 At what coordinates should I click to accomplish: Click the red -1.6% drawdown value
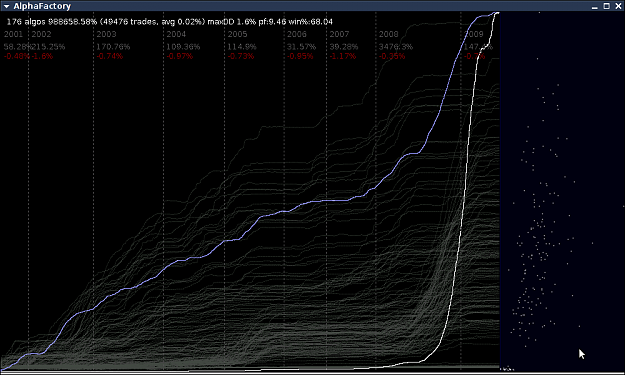(x=42, y=56)
